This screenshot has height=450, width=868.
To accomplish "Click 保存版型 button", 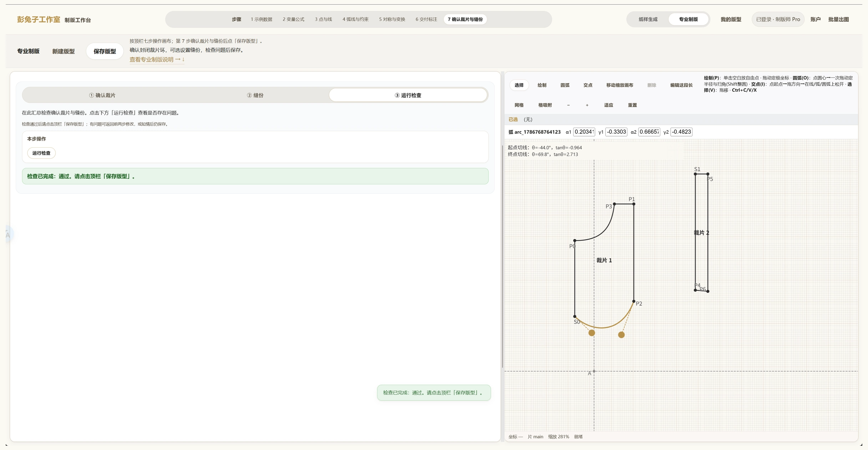I will pyautogui.click(x=105, y=51).
